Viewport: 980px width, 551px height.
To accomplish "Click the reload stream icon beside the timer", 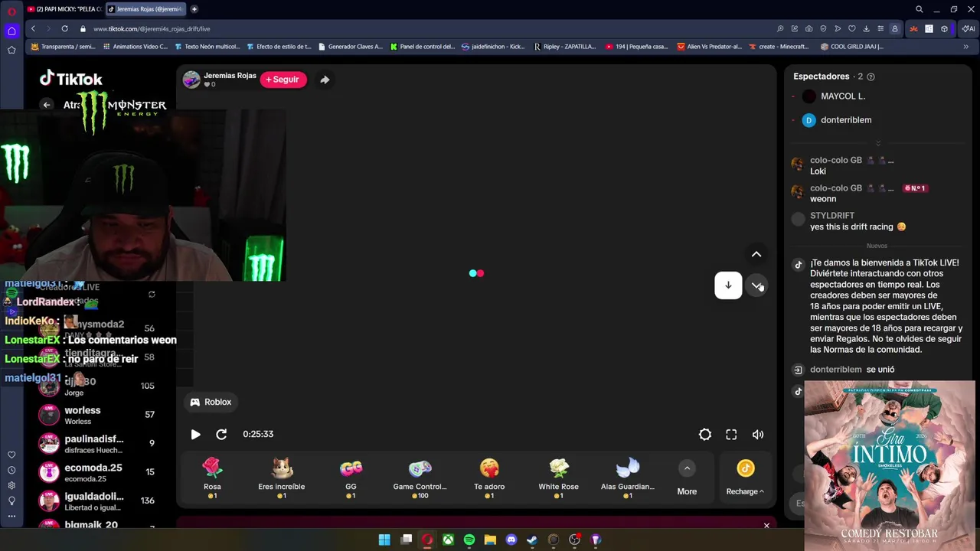I will pos(221,434).
